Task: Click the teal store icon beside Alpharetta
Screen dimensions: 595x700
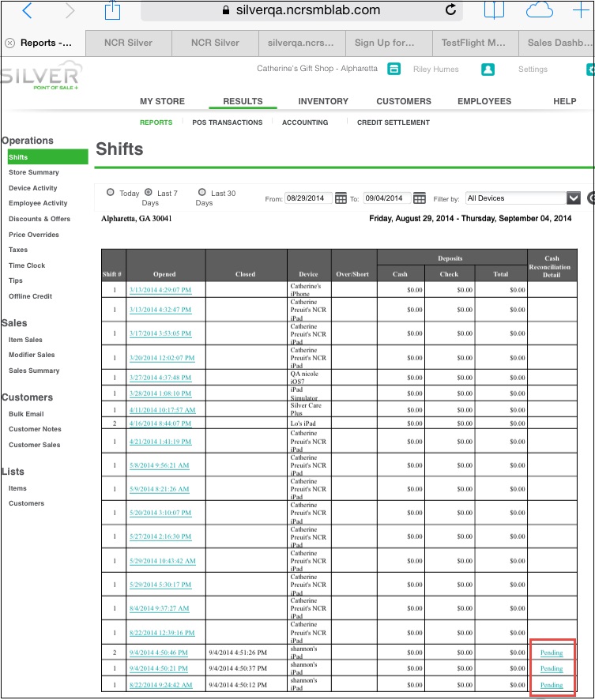Action: pos(394,69)
